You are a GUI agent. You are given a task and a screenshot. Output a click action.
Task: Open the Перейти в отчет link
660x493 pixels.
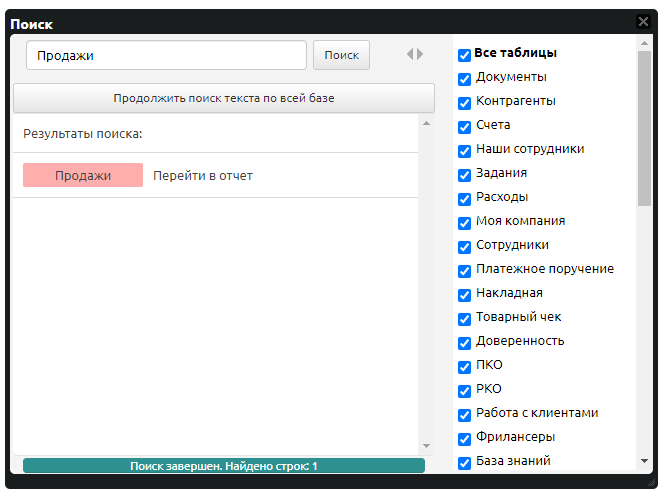pos(203,176)
